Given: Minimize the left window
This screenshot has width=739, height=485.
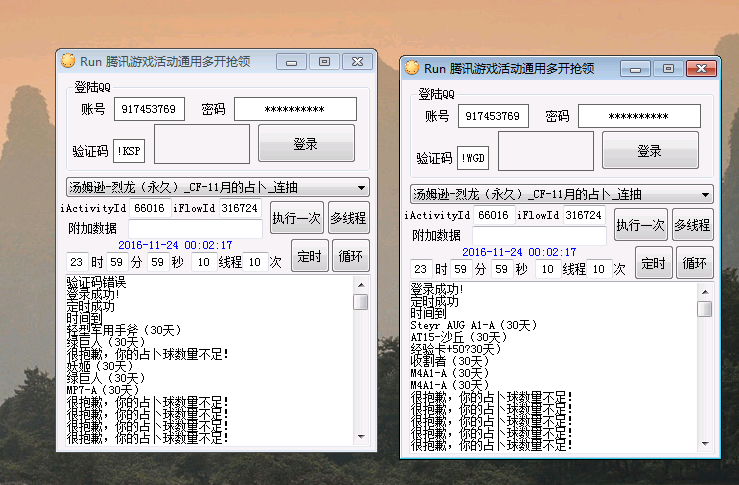Looking at the screenshot, I should coord(291,62).
